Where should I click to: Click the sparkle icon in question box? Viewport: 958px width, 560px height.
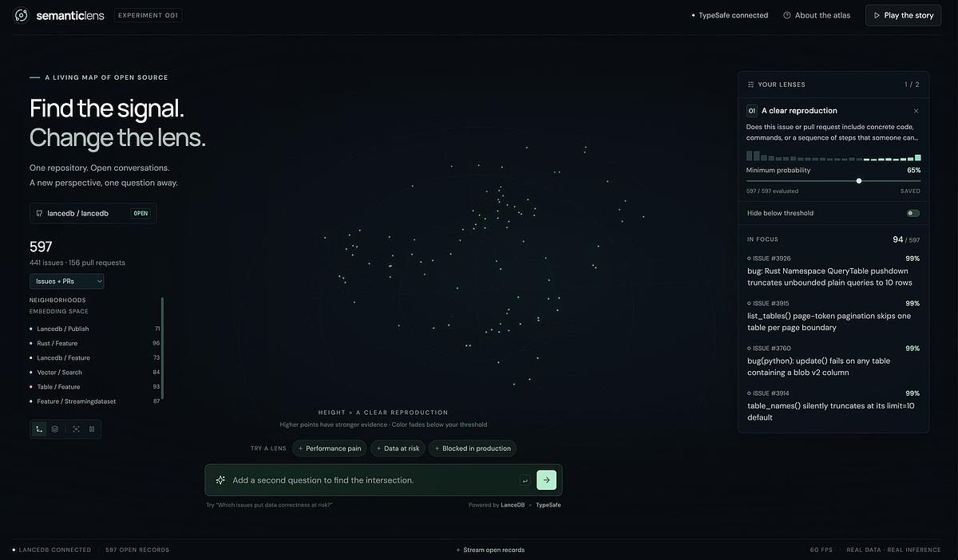[220, 480]
